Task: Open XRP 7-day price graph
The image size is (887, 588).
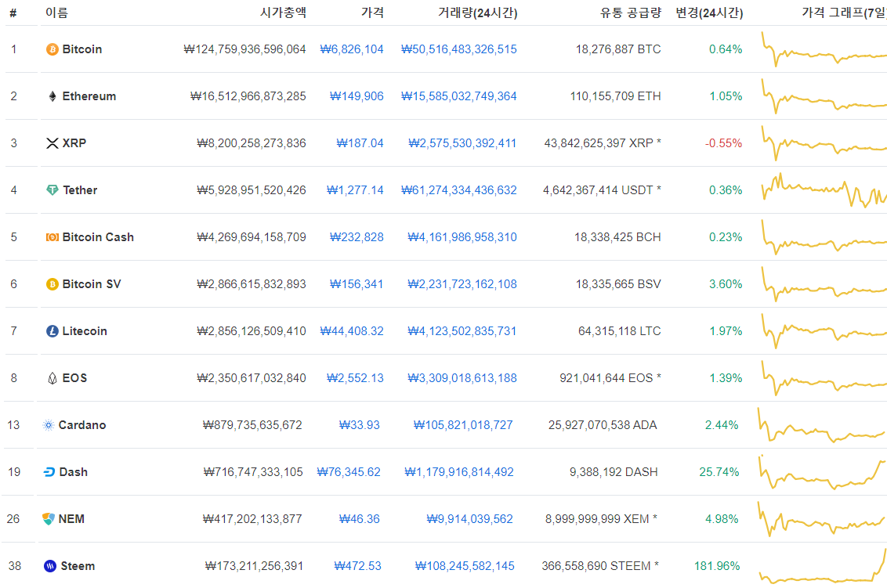Action: pyautogui.click(x=824, y=143)
